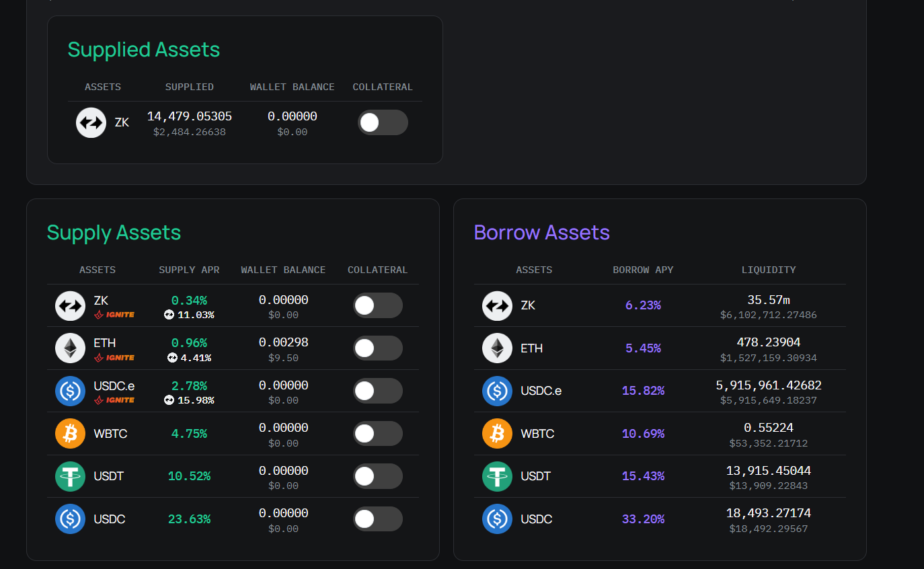Viewport: 924px width, 569px height.
Task: Click WBTC borrow APY 10.69%
Action: 643,434
